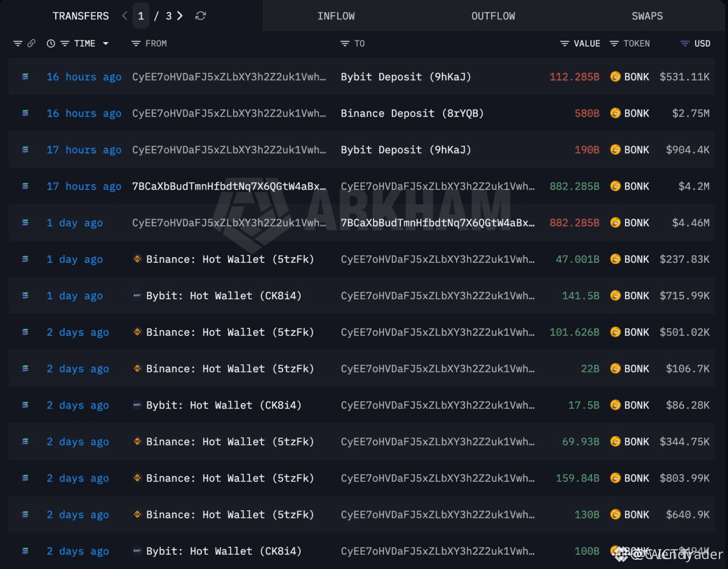Click the Binance logo in the 130B row

(x=137, y=514)
